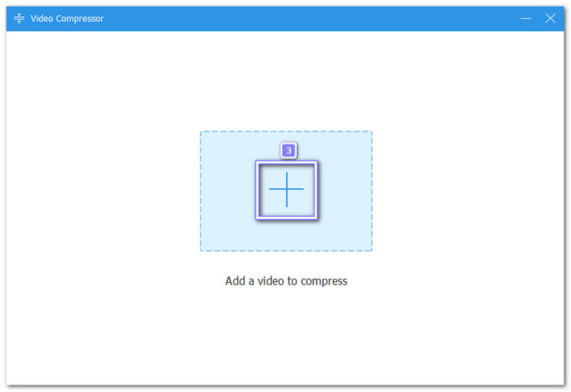Click the "Add a video to compress" text
Viewport: 571px width, 392px height.
pos(286,281)
